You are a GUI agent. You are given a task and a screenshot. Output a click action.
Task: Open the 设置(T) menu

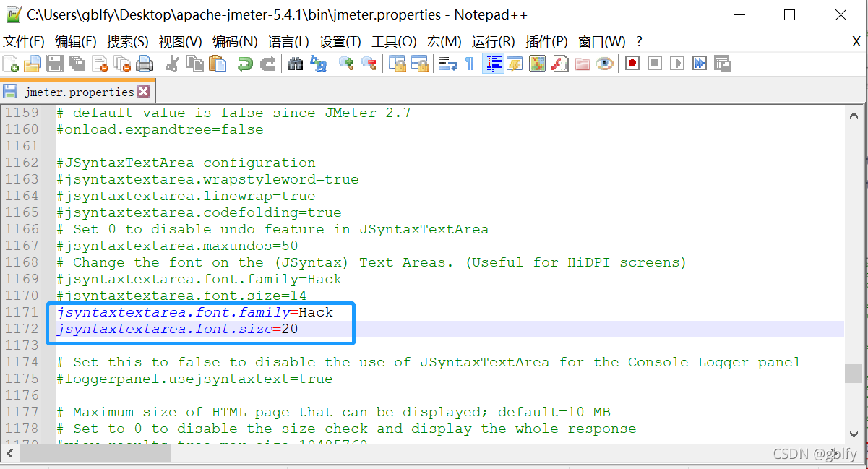pyautogui.click(x=340, y=42)
